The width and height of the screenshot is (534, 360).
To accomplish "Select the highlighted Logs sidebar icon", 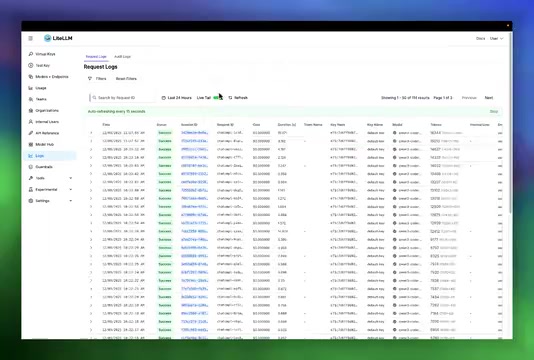I will [x=31, y=156].
